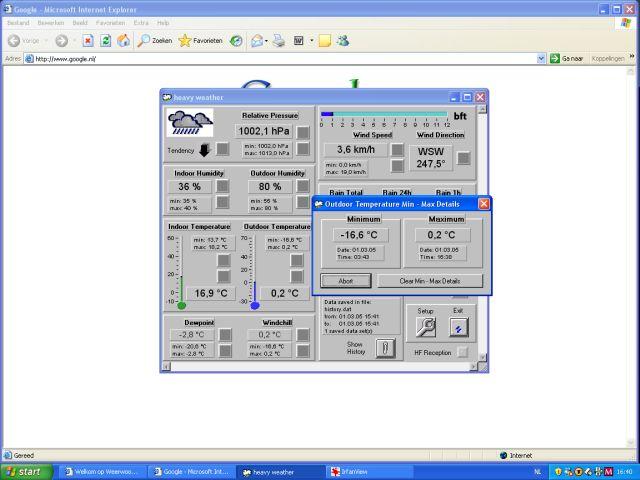The image size is (640, 480).
Task: Click the Home icon in browser toolbar
Action: coord(122,41)
